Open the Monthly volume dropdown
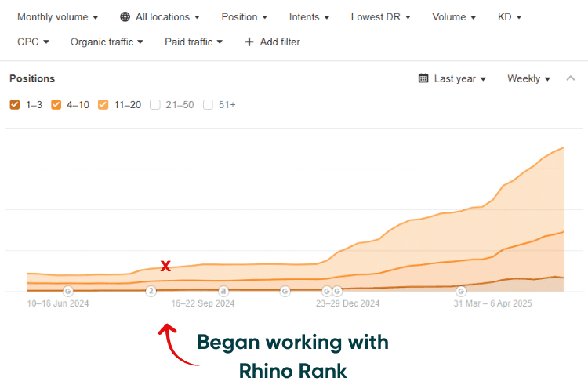The width and height of the screenshot is (588, 392). (58, 17)
